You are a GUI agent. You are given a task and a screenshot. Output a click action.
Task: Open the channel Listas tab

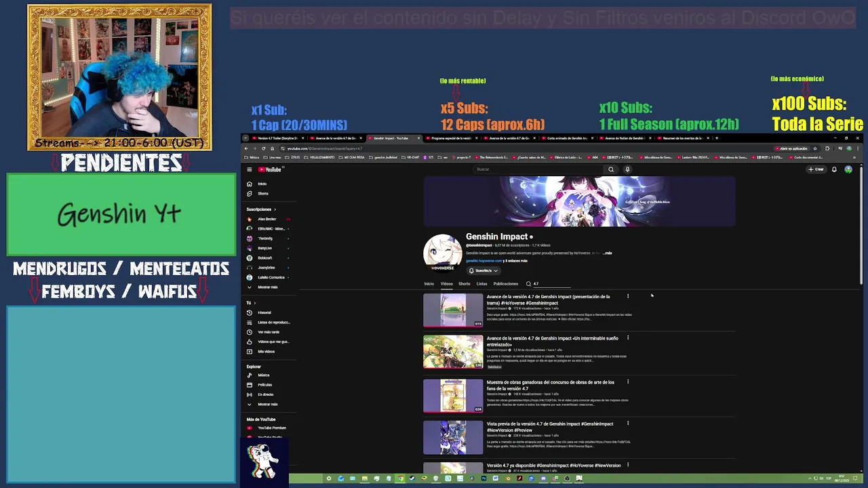coord(481,284)
